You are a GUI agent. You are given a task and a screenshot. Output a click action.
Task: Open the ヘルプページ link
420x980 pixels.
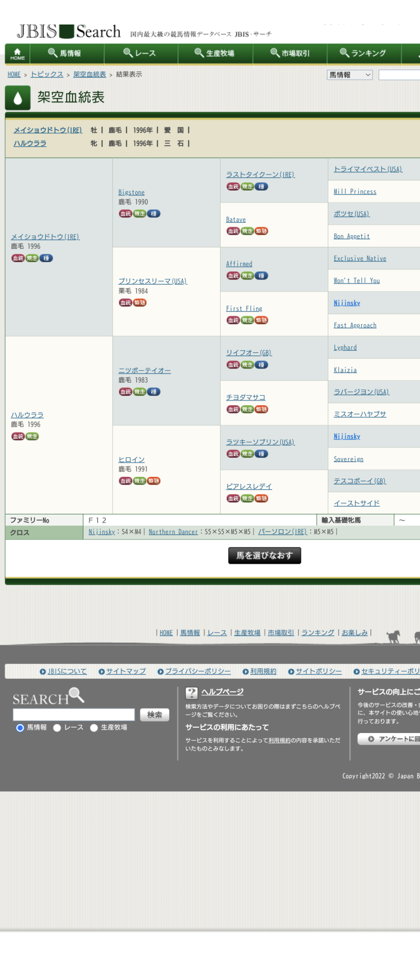(222, 692)
